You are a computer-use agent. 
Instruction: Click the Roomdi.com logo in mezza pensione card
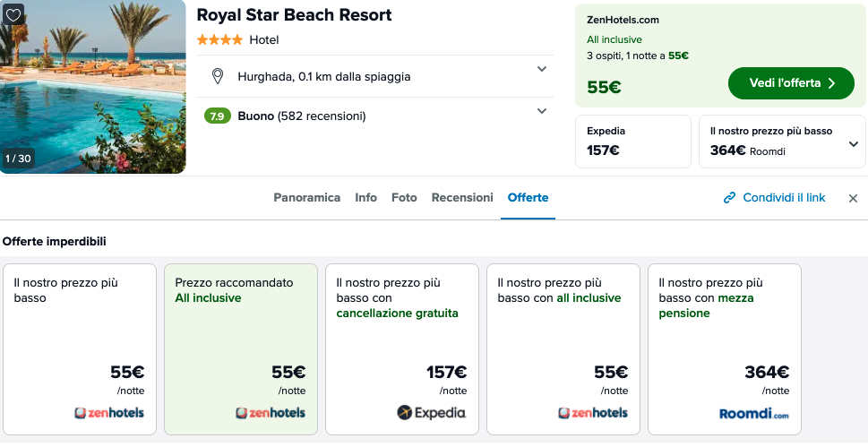pos(754,413)
